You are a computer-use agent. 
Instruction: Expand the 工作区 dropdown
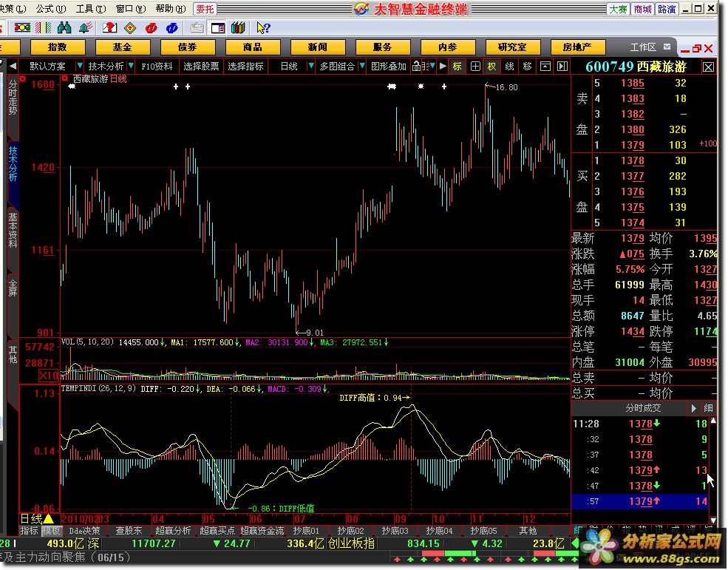pyautogui.click(x=667, y=47)
